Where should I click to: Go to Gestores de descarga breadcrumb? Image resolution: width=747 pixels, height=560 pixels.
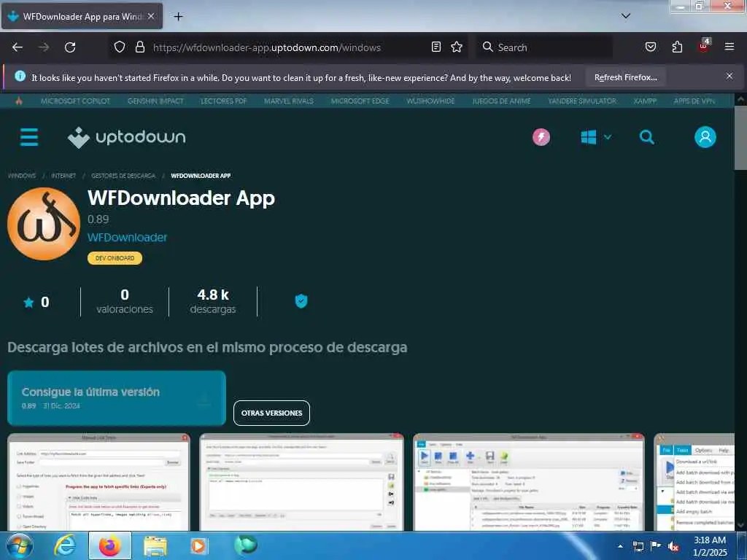point(123,176)
